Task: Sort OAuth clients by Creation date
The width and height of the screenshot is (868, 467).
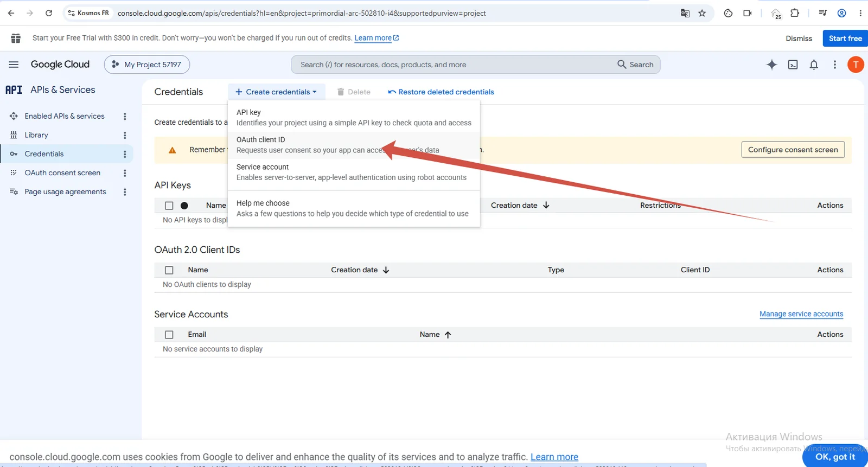Action: point(360,270)
